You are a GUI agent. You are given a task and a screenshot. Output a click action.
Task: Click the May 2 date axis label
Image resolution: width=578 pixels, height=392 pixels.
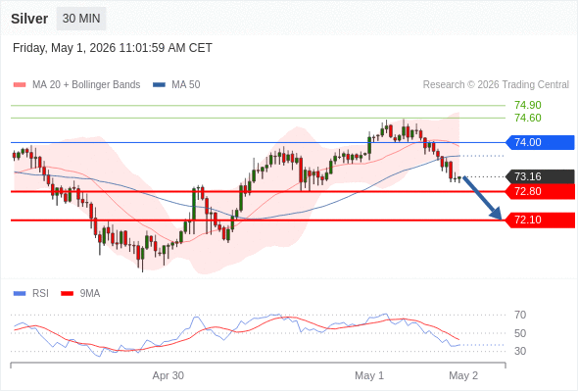coord(463,375)
